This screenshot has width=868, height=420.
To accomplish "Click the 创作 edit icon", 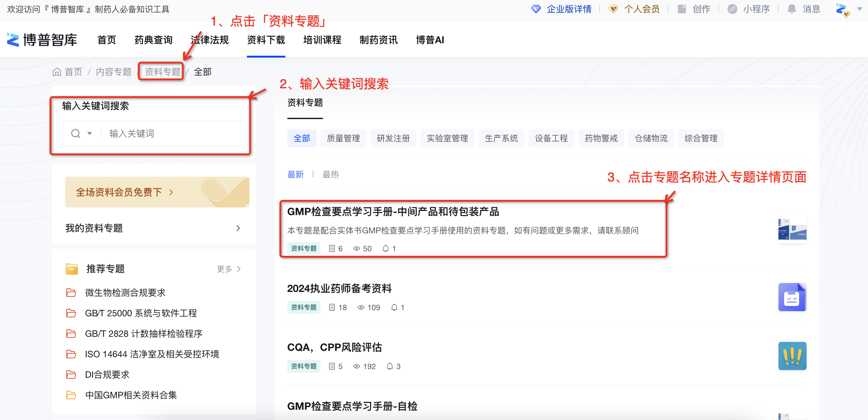I will click(682, 9).
